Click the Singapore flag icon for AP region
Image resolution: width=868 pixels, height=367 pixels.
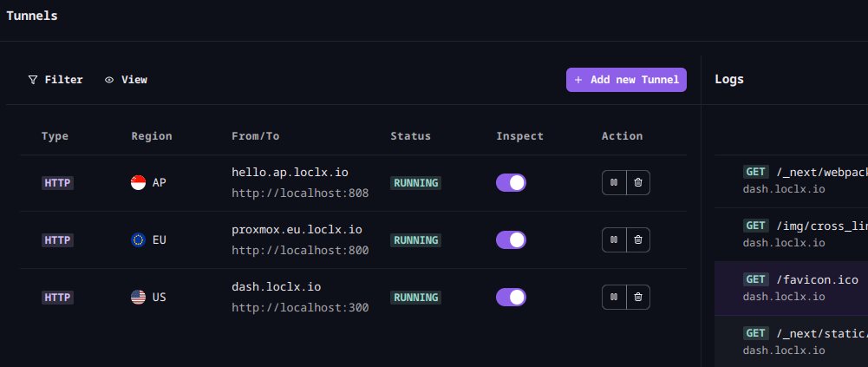coord(138,183)
